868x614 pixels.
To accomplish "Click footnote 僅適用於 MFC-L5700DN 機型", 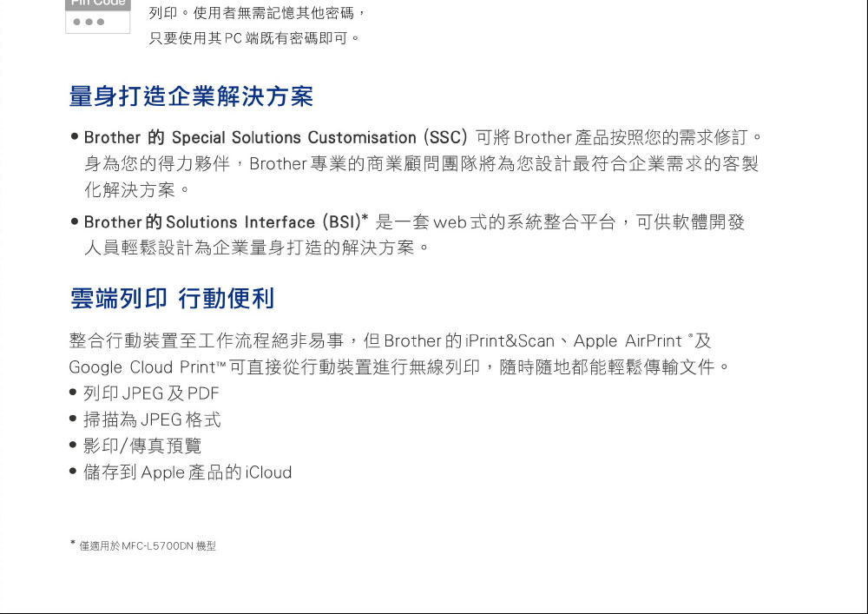I will tap(143, 546).
